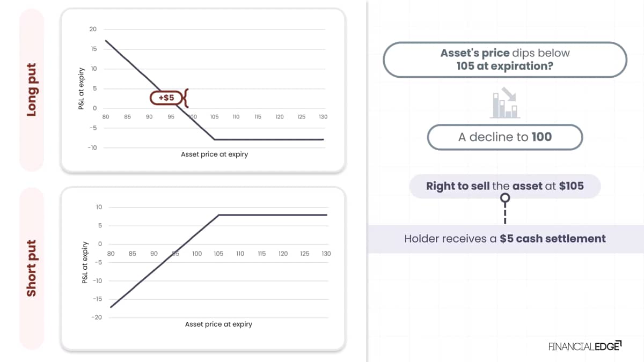Select the +$5 callout badge
644x362 pixels.
[166, 98]
